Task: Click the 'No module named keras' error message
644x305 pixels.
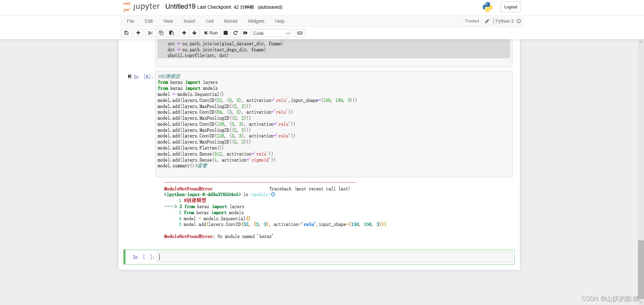Action: tap(245, 237)
